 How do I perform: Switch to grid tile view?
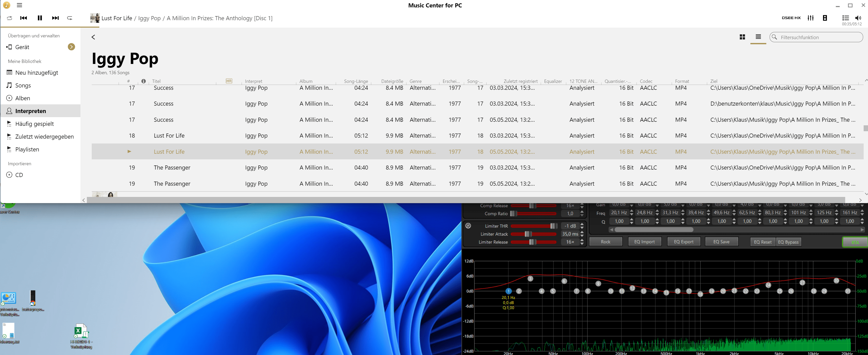(x=742, y=37)
